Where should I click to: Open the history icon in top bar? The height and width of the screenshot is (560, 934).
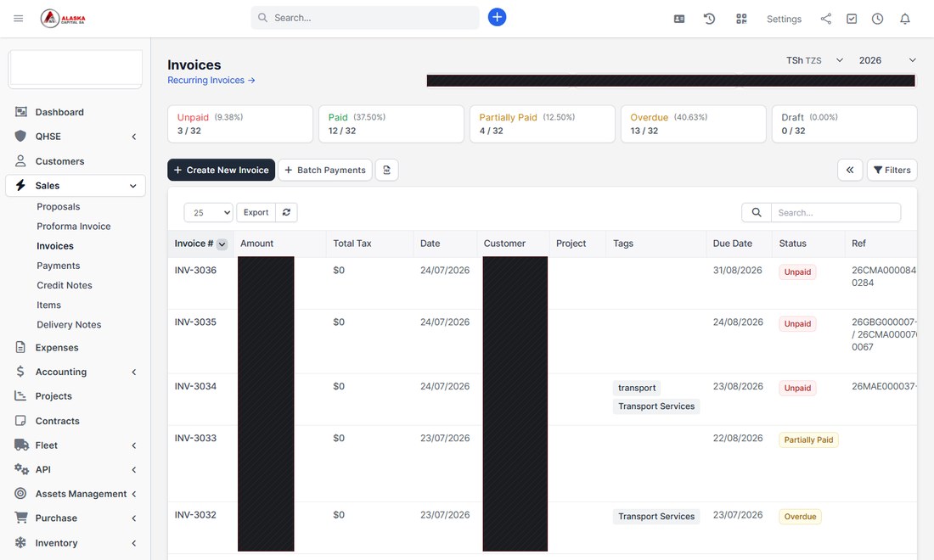[709, 19]
